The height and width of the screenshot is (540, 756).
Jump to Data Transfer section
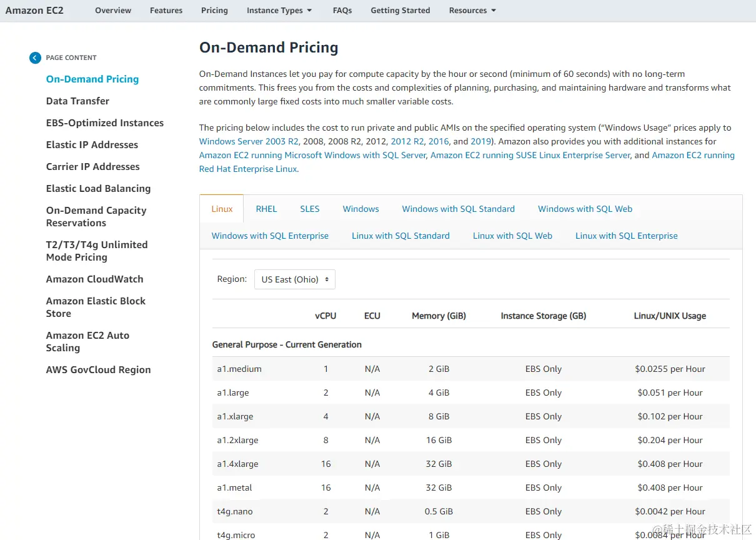[x=77, y=101]
